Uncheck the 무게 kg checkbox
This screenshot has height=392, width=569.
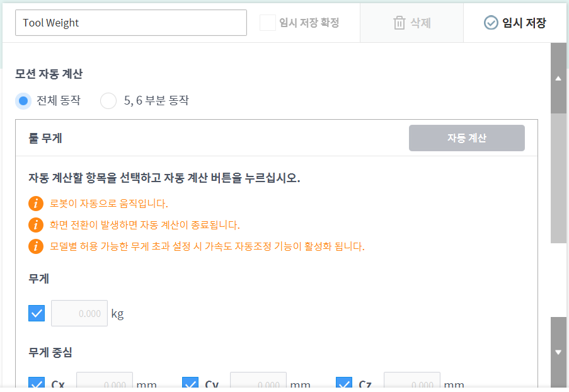coord(37,313)
